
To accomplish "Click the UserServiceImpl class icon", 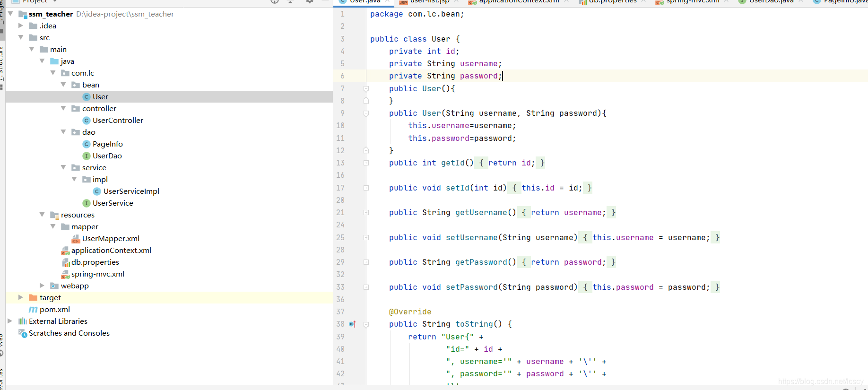I will (x=97, y=191).
